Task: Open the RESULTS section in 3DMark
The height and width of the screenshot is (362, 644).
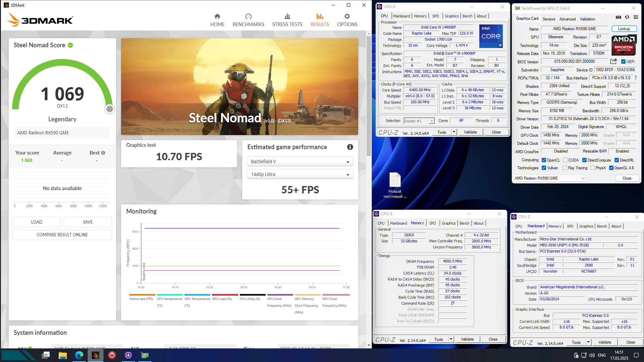Action: click(320, 20)
